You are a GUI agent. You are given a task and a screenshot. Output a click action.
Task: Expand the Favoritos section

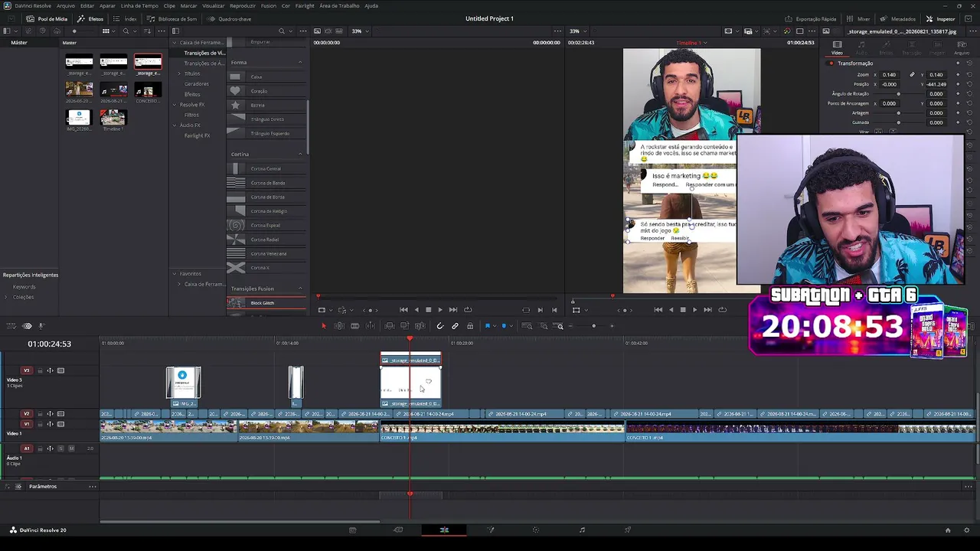(x=175, y=274)
